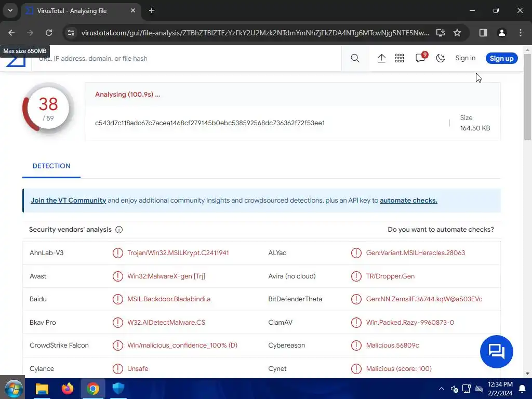Toggle dark mode moon icon
532x399 pixels.
441,58
